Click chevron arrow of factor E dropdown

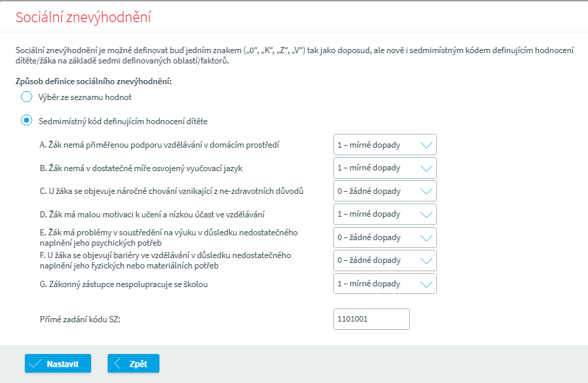427,237
